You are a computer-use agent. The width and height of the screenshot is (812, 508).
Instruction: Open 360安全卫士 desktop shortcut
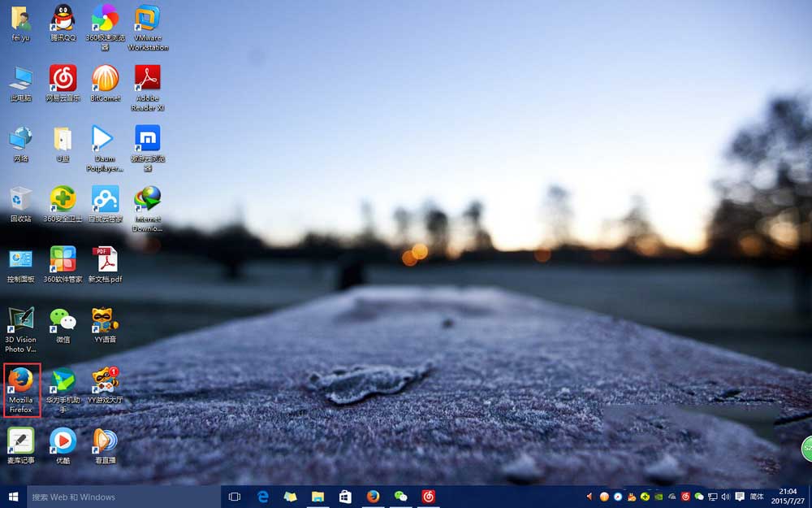pos(63,205)
